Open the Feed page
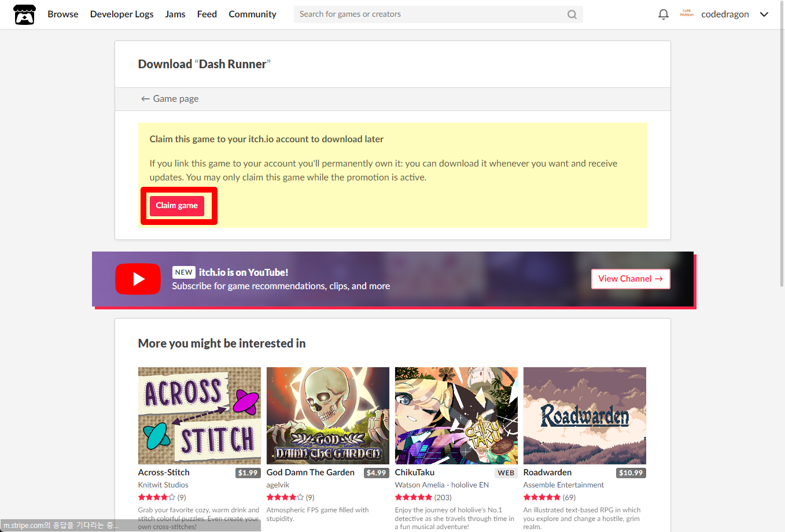 (x=207, y=14)
